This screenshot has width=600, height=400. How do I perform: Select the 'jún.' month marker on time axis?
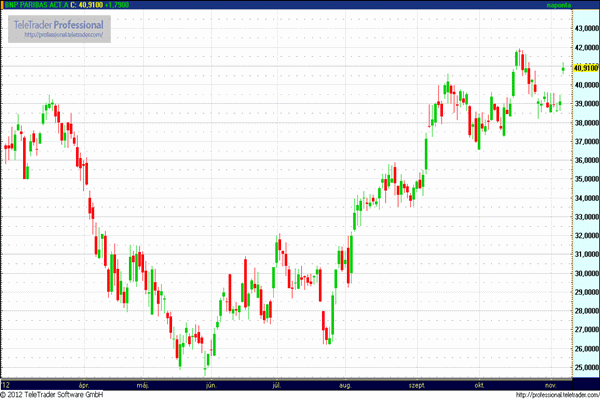tap(210, 383)
